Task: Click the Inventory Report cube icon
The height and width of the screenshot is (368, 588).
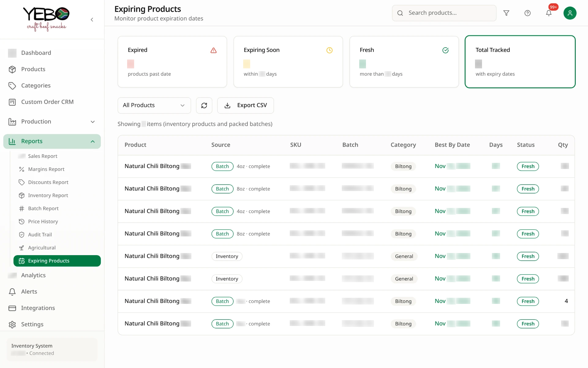Action: pos(21,195)
